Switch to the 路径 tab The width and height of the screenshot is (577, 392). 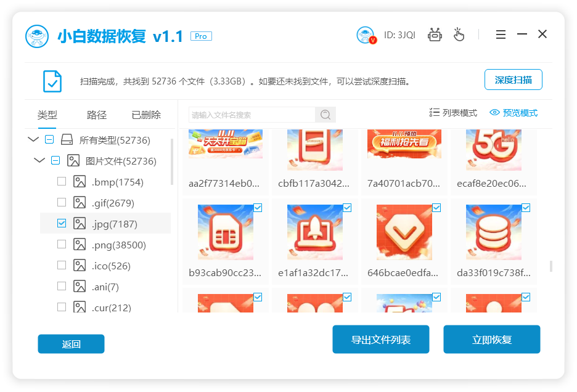[x=96, y=115]
